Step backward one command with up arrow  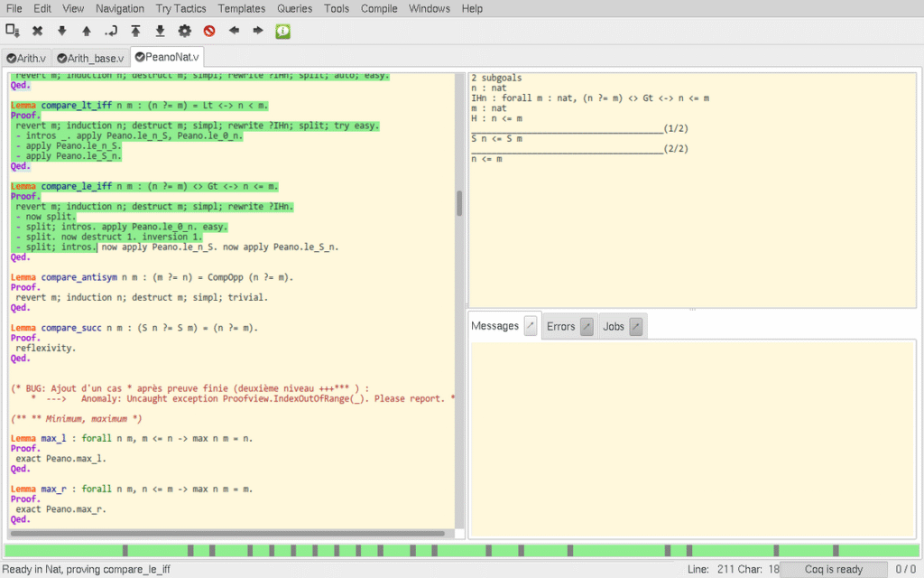coord(87,31)
